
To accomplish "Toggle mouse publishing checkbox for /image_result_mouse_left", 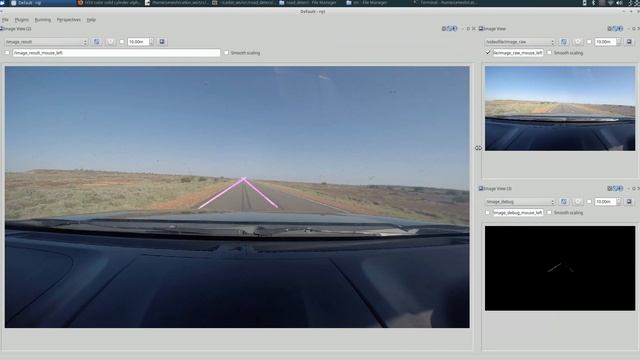I will (7, 53).
